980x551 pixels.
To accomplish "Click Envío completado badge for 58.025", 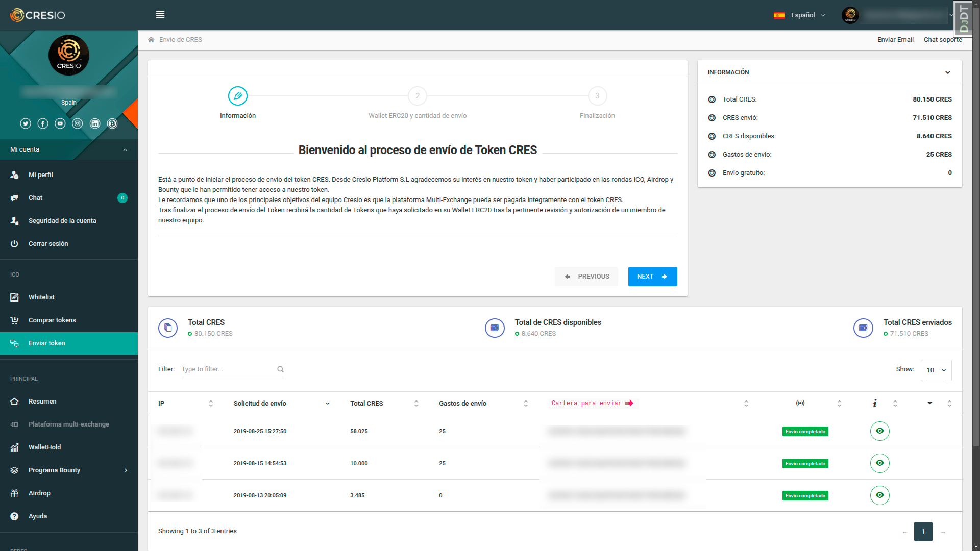I will (805, 432).
